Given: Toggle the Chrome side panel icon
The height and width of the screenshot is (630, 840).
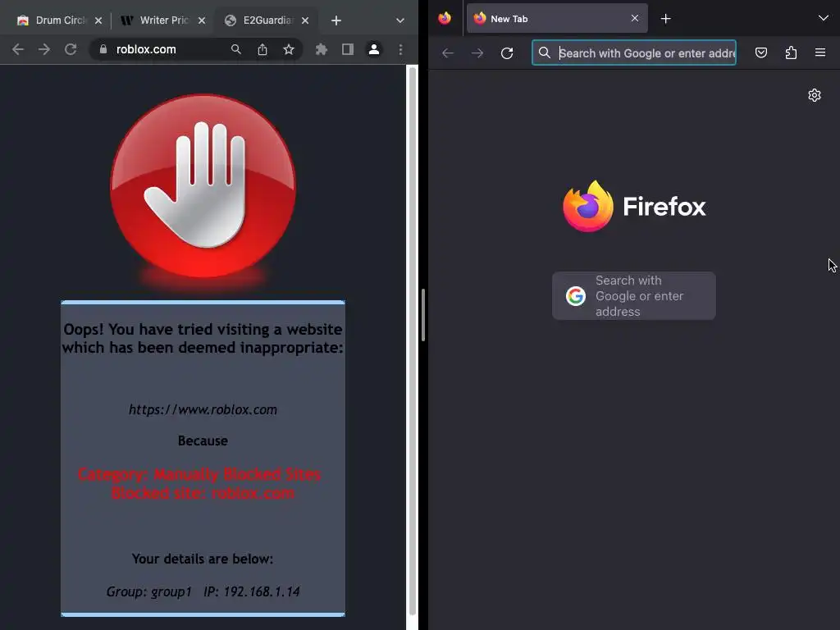Looking at the screenshot, I should tap(348, 49).
